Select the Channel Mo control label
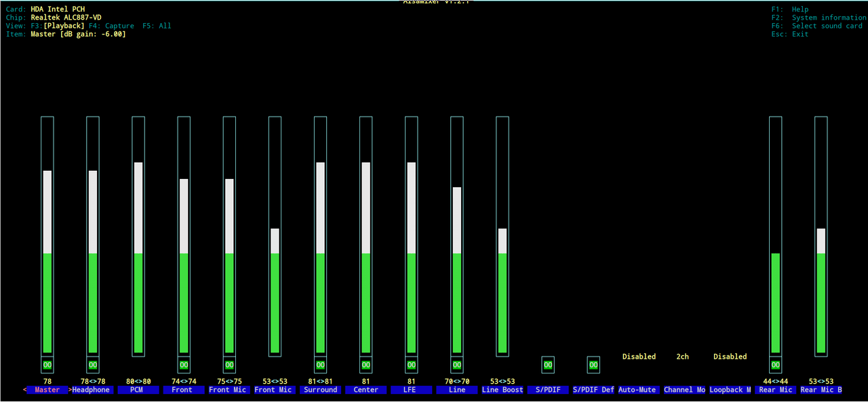Screen dimensions: 868x402 (x=684, y=390)
